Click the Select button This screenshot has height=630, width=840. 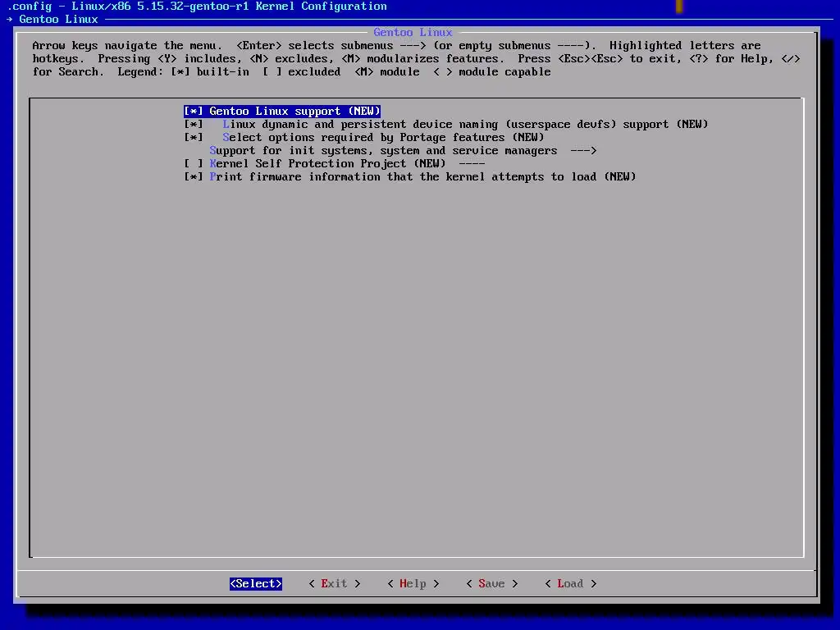coord(256,583)
